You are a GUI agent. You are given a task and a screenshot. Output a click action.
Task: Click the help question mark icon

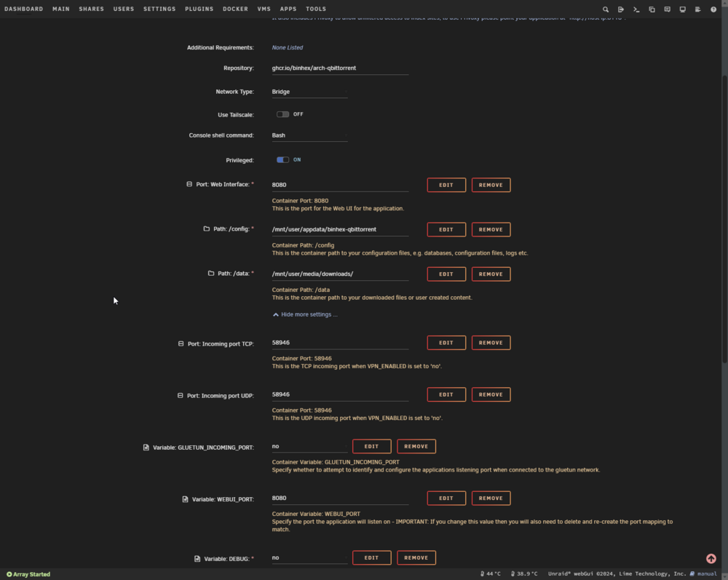[713, 9]
